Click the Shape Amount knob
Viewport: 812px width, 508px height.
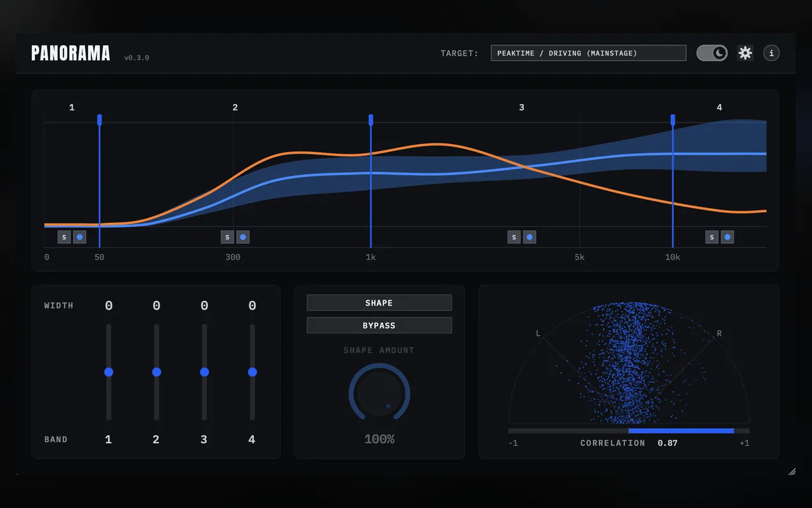(x=379, y=393)
